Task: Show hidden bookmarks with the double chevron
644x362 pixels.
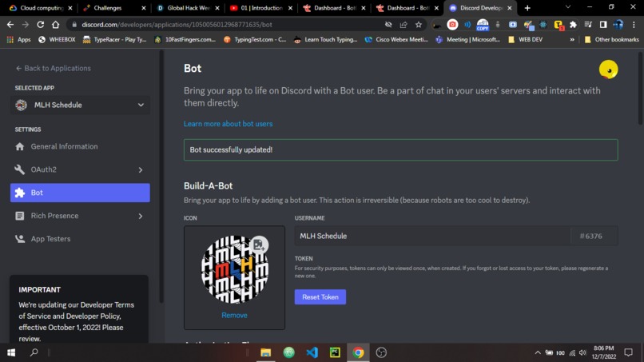Action: click(x=572, y=39)
